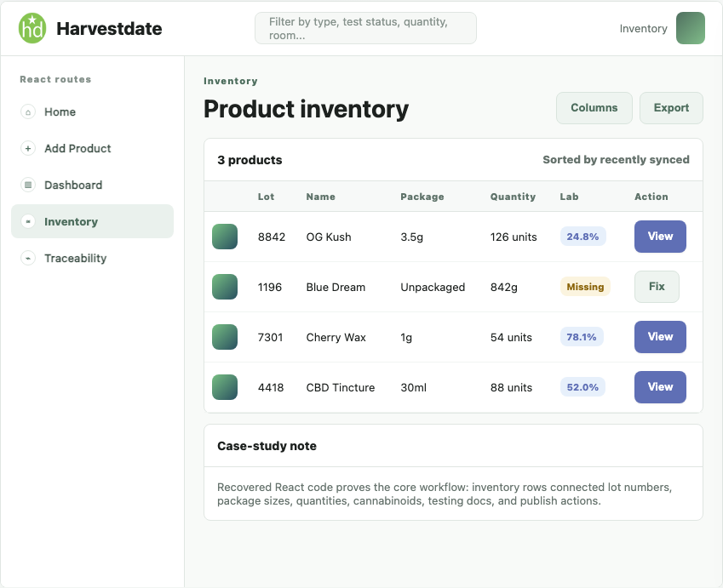Select lot number 8842
Screen dimensions: 723x588
[271, 237]
